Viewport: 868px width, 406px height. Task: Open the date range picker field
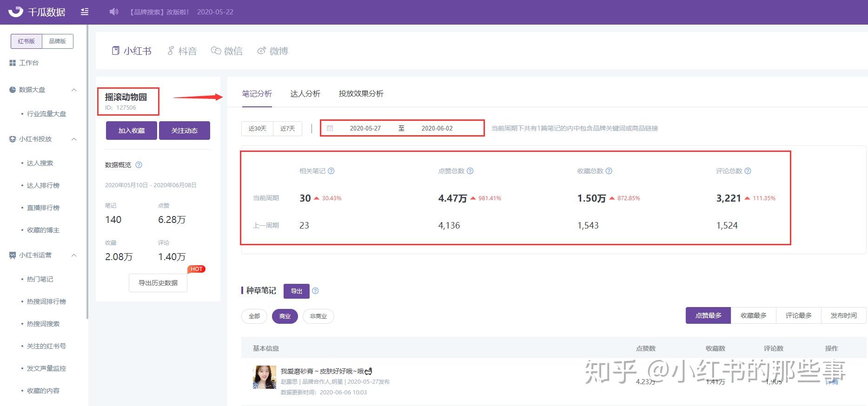[402, 128]
